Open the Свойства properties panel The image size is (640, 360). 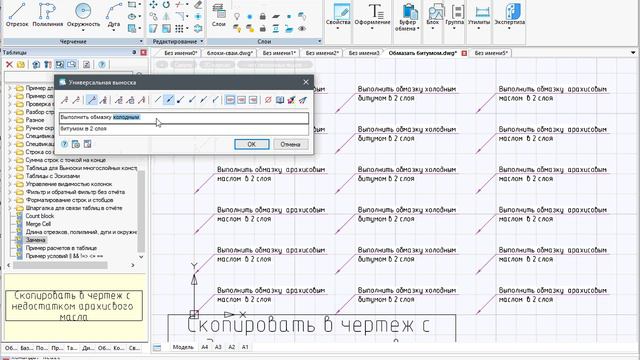[338, 16]
